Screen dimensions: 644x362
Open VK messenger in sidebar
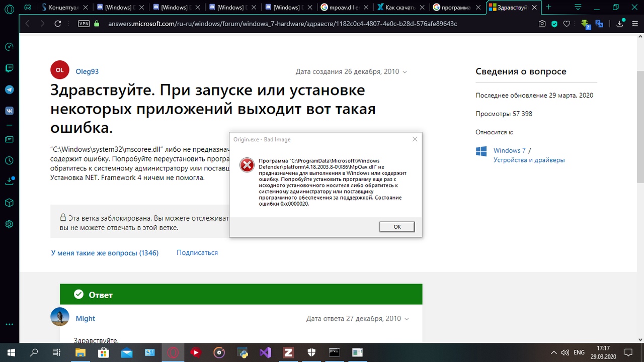coord(9,111)
